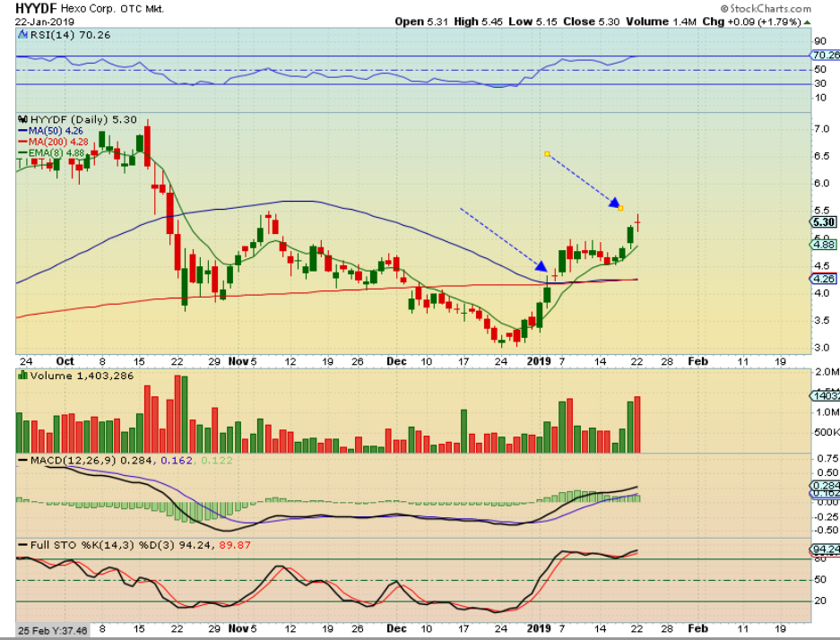
Task: Click the MA(200) 4.28 legend entry
Action: pyautogui.click(x=53, y=142)
